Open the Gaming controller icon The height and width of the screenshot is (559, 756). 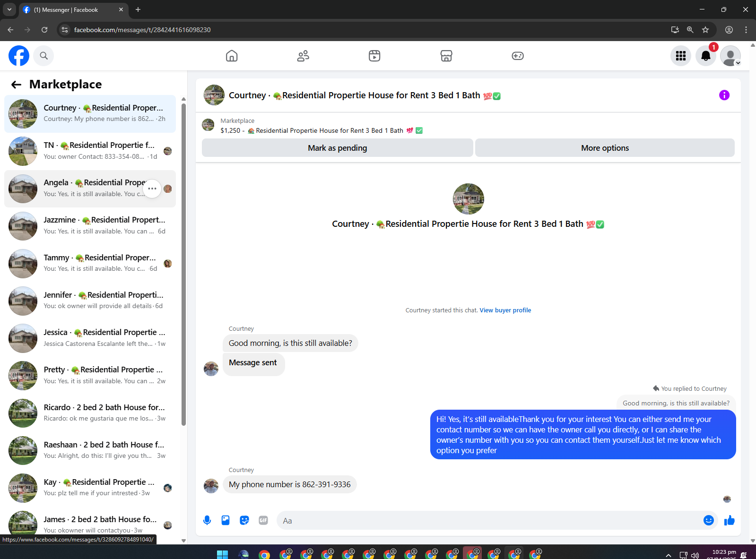pyautogui.click(x=518, y=56)
